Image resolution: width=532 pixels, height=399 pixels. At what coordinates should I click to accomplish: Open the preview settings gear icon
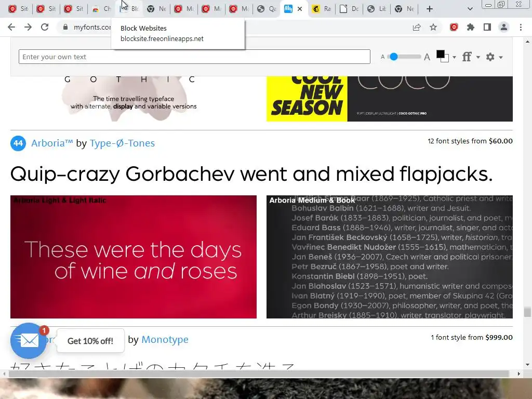(490, 57)
